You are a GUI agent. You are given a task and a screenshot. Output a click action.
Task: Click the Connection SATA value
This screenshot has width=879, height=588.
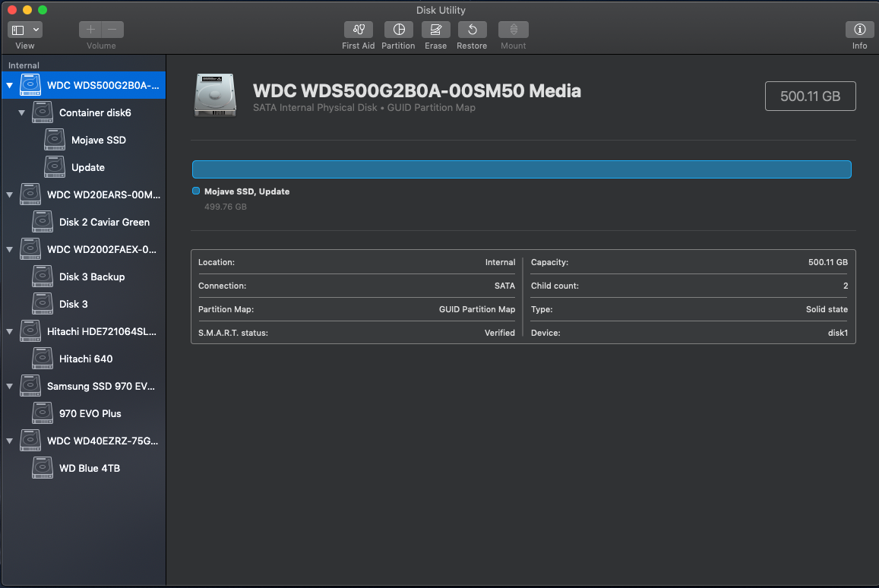point(504,286)
